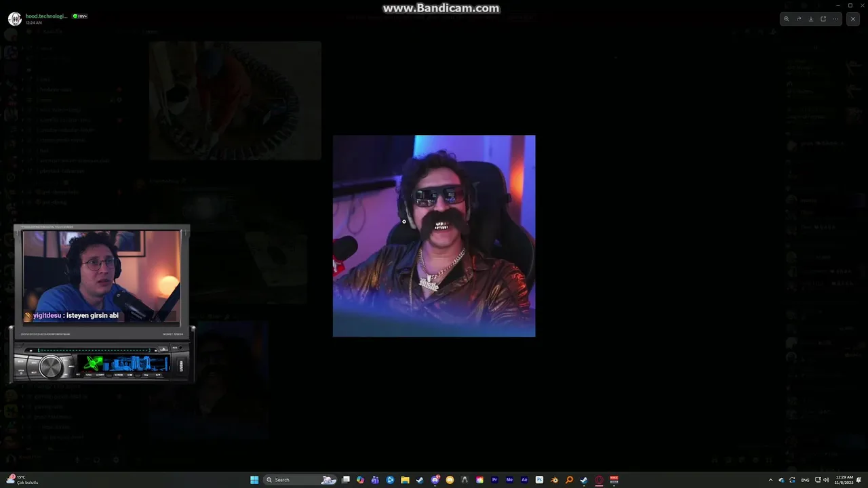Click the sender's avatar at top left
868x488 pixels.
pyautogui.click(x=14, y=18)
